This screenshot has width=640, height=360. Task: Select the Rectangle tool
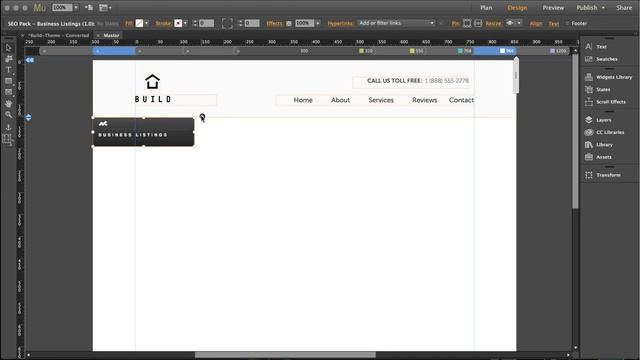coord(8,81)
